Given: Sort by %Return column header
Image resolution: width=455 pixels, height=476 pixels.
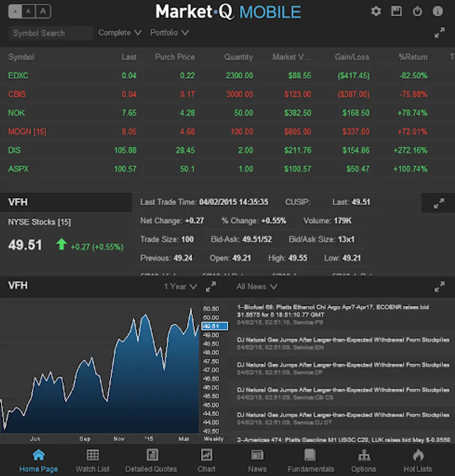Looking at the screenshot, I should pyautogui.click(x=413, y=57).
